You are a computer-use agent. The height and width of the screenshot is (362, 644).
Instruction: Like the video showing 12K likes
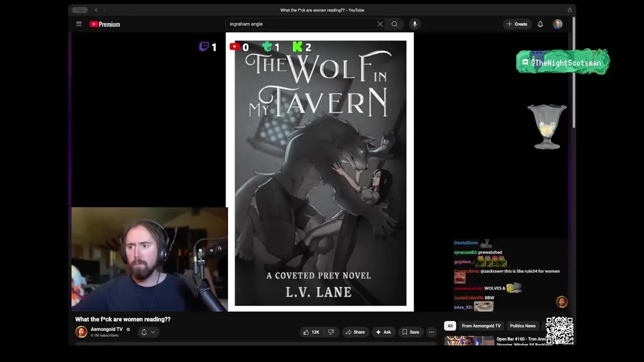pyautogui.click(x=311, y=332)
